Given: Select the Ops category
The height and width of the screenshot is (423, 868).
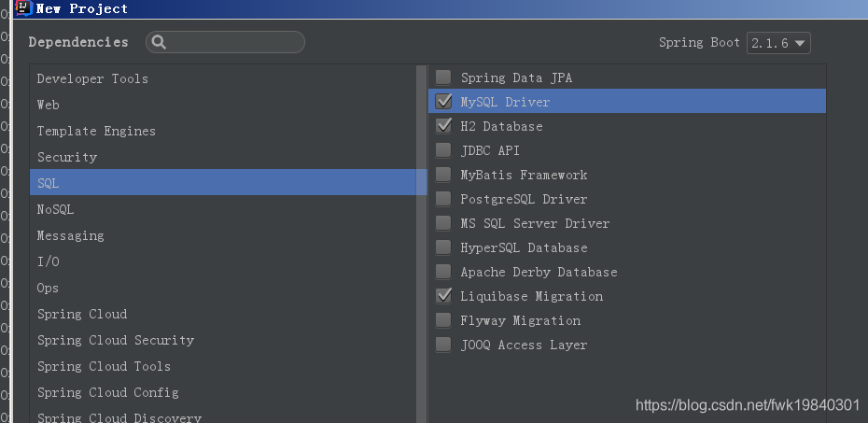Looking at the screenshot, I should click(x=223, y=288).
